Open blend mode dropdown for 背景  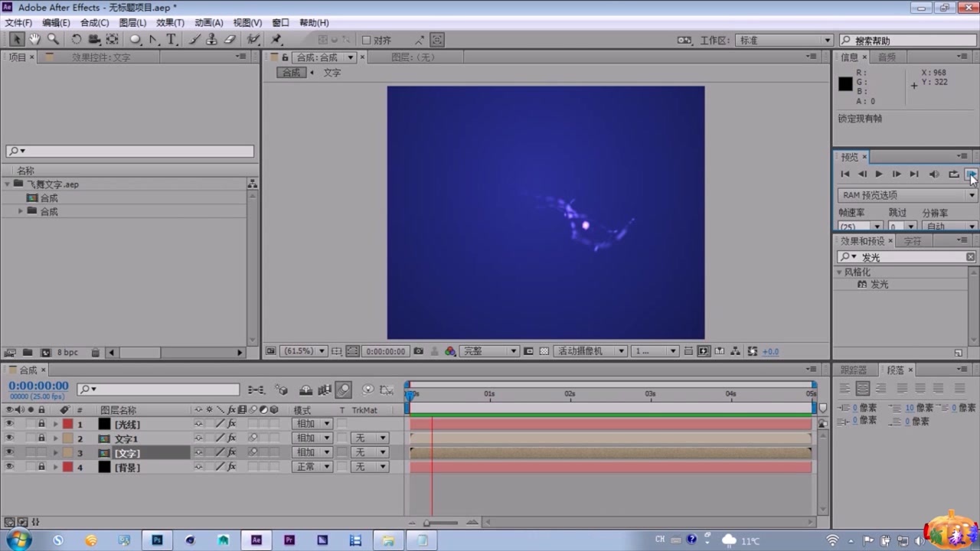[312, 467]
